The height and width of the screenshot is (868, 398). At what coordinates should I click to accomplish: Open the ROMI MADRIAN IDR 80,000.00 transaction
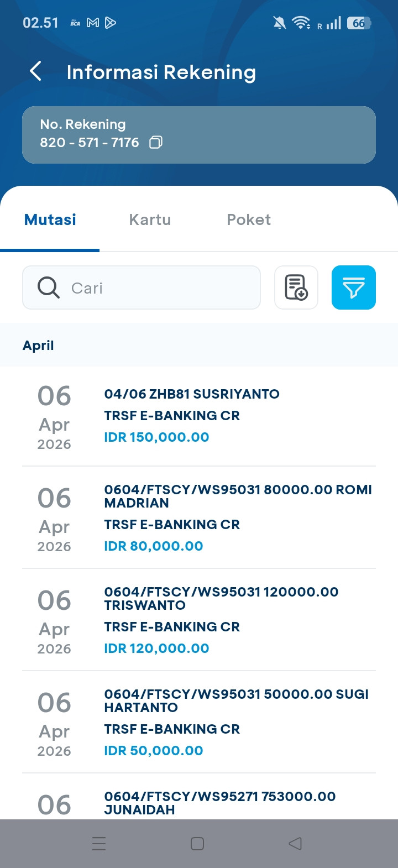[x=199, y=517]
